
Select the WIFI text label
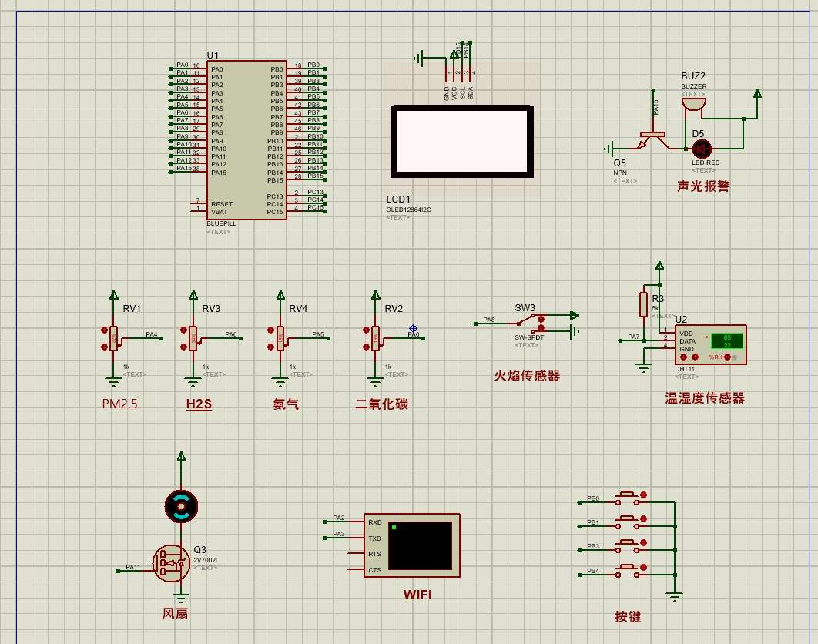pos(417,595)
